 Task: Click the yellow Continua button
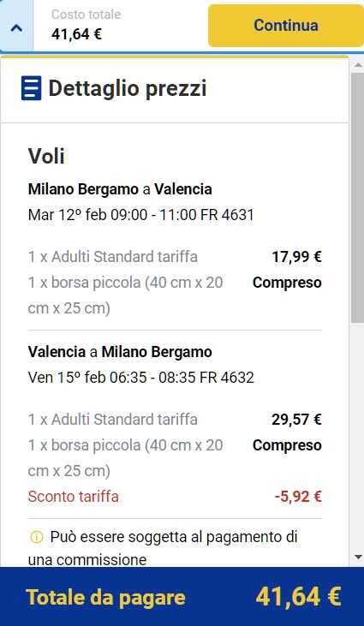point(286,26)
